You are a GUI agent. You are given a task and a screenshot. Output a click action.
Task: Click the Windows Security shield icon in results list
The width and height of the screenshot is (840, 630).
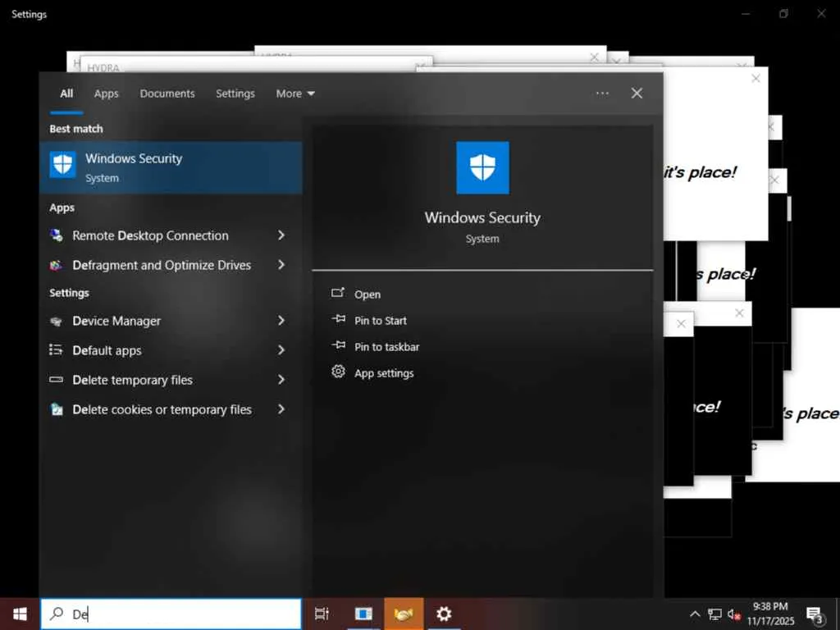pyautogui.click(x=62, y=164)
